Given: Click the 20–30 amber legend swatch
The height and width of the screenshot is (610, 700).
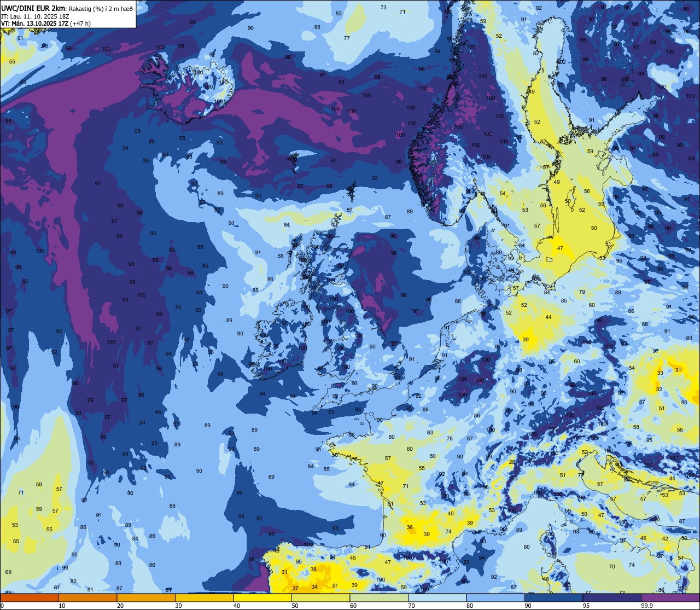Looking at the screenshot, I should (146, 597).
